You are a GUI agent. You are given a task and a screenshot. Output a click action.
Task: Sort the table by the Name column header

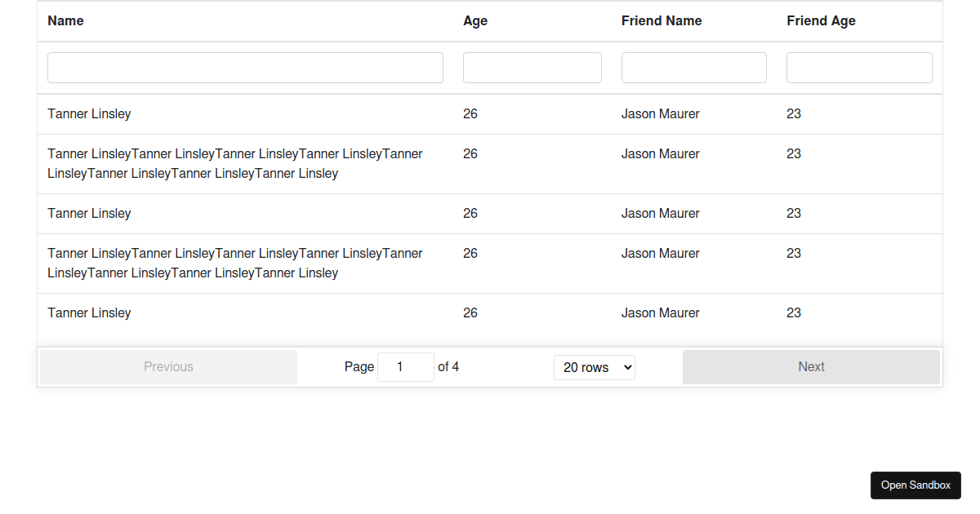tap(65, 20)
